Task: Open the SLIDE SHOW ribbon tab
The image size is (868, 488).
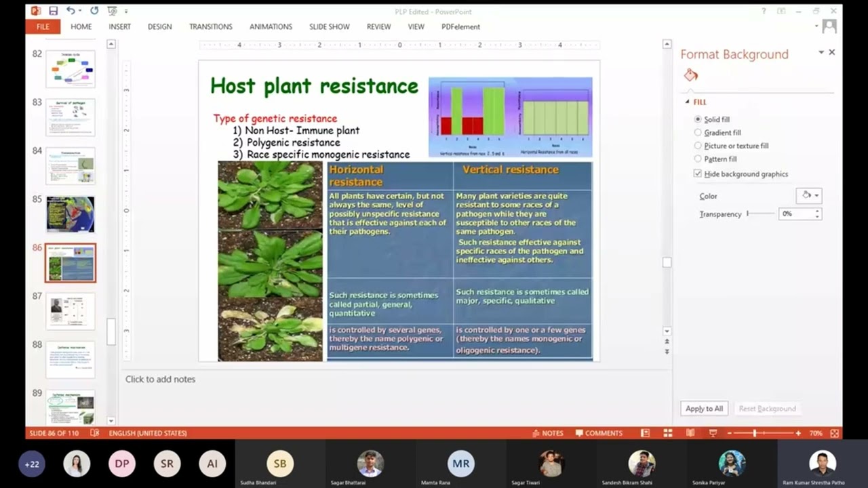Action: pos(330,26)
